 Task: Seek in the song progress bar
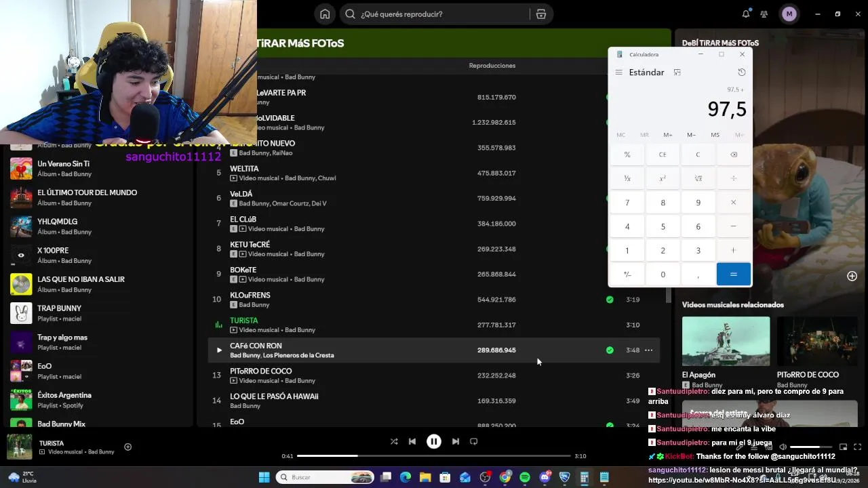(434, 456)
